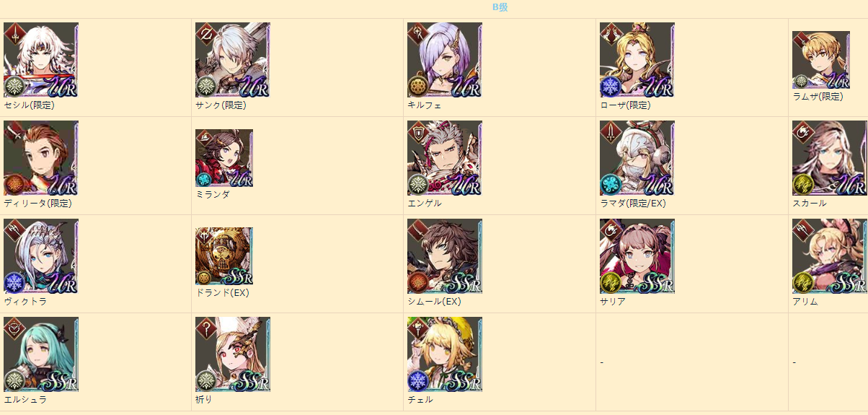Viewport: 868px width, 415px height.
Task: Click the B級 tier header
Action: 500,7
